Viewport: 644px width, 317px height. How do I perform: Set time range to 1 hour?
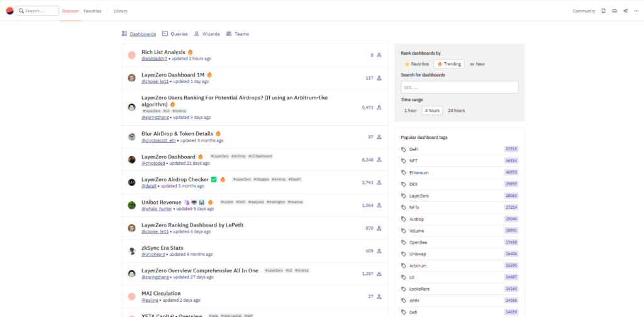410,111
